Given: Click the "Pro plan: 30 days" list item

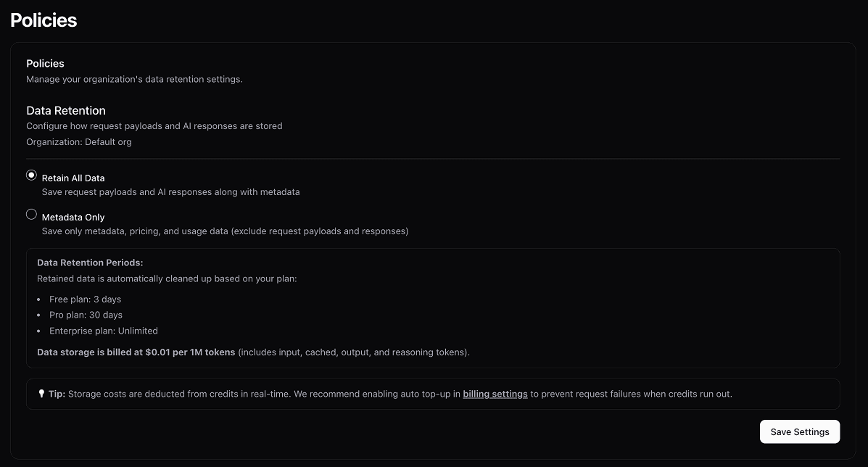Looking at the screenshot, I should tap(86, 315).
